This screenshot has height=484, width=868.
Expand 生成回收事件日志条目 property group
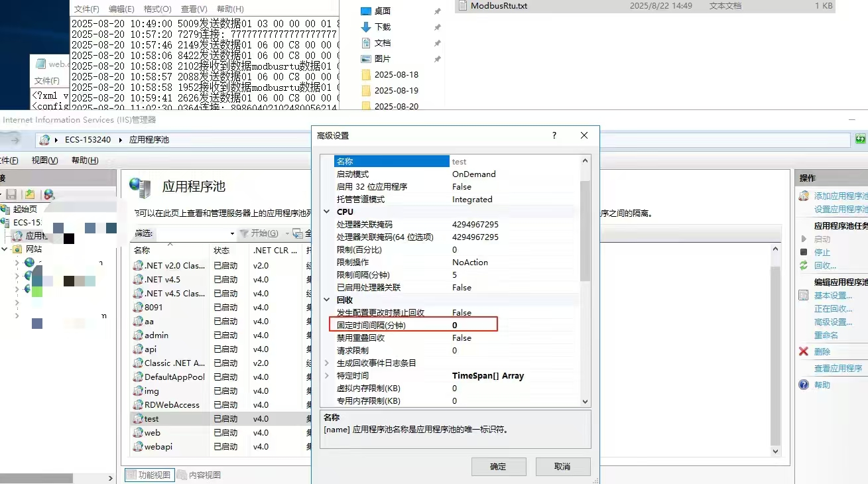(x=326, y=363)
